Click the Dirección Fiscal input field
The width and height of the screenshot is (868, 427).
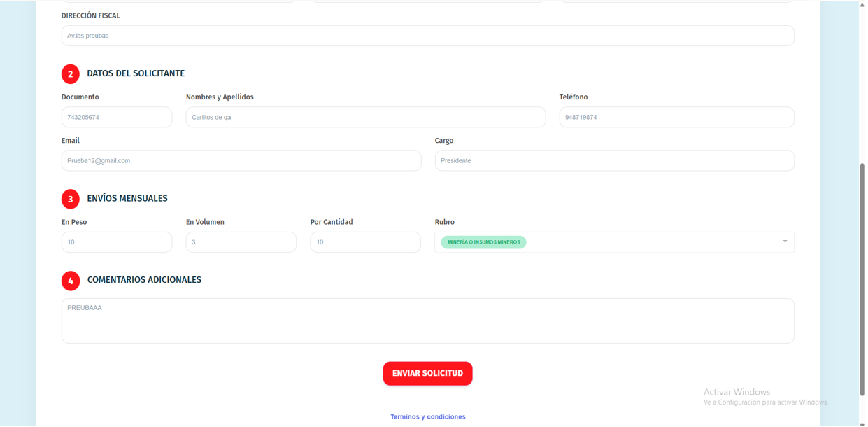point(427,36)
